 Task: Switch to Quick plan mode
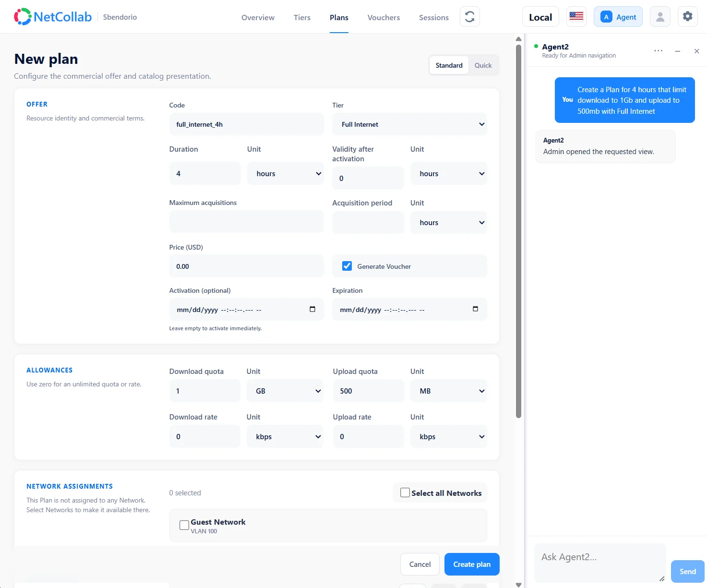pyautogui.click(x=483, y=65)
